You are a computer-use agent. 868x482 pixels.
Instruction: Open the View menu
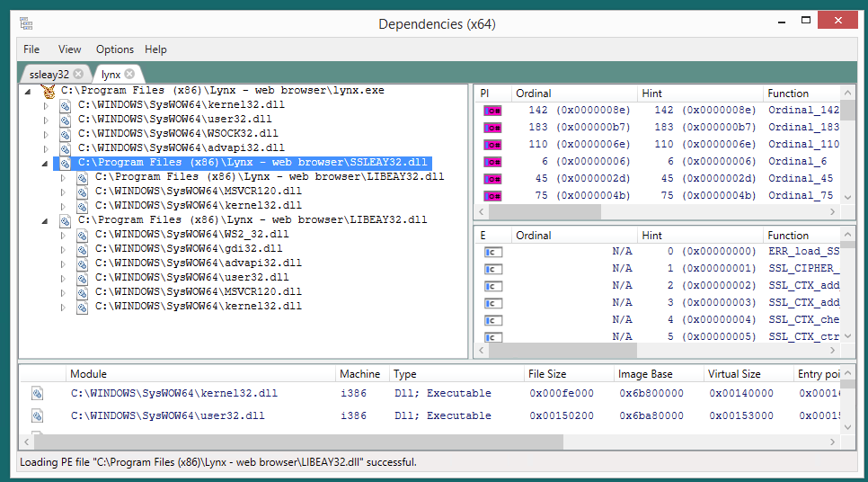(x=69, y=49)
